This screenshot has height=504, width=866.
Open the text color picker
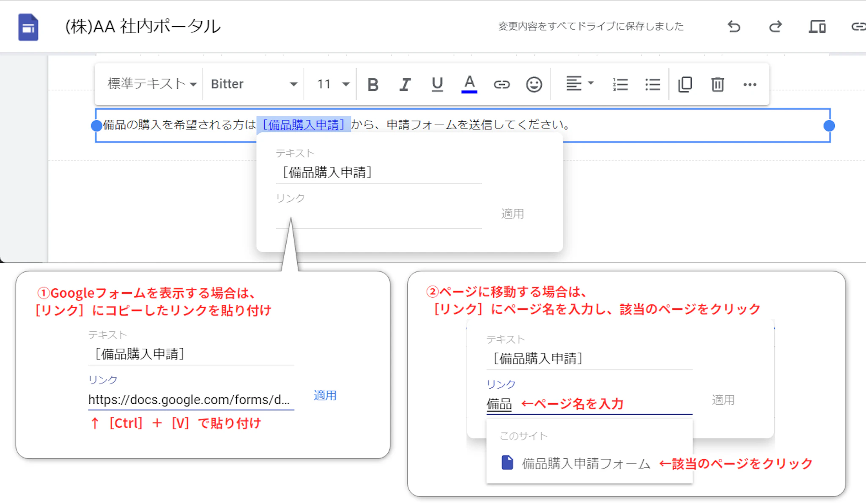[469, 85]
